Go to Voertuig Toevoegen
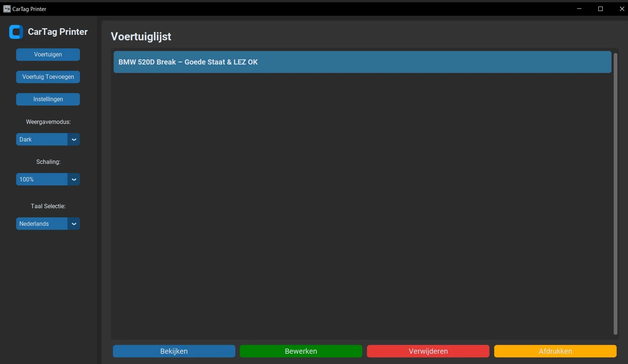This screenshot has height=364, width=628. click(48, 77)
